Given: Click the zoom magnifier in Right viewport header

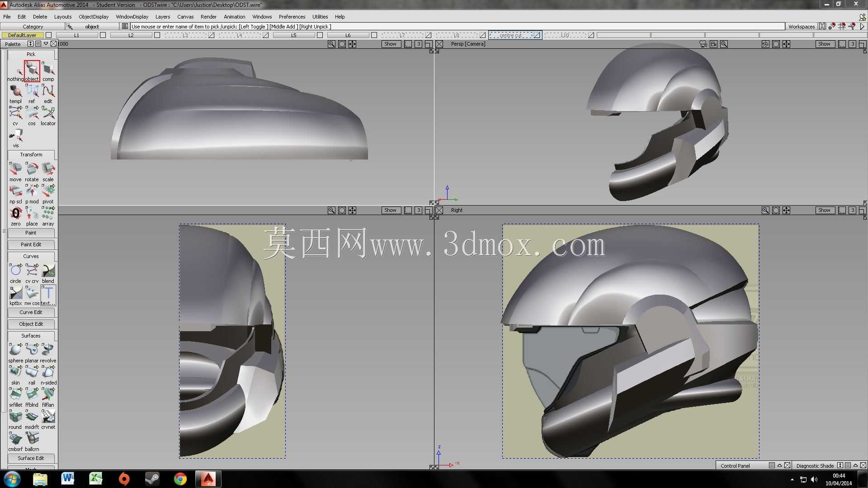Looking at the screenshot, I should (x=765, y=211).
